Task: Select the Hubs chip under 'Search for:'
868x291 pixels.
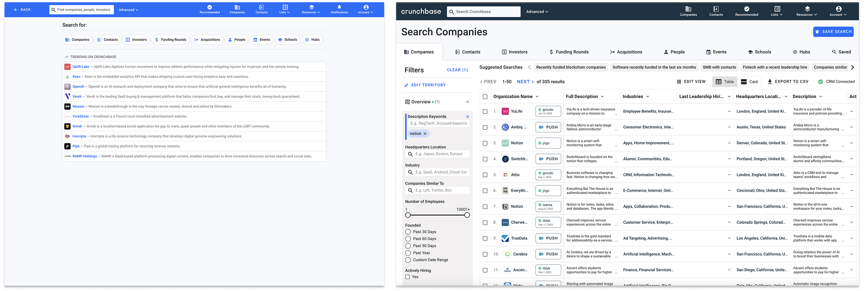Action: [312, 40]
